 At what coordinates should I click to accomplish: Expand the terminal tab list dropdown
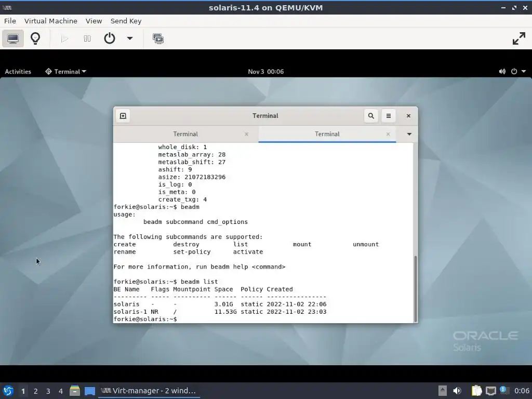pyautogui.click(x=409, y=134)
